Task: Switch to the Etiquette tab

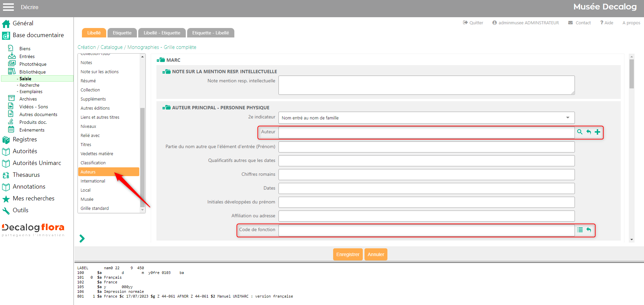Action: (122, 33)
